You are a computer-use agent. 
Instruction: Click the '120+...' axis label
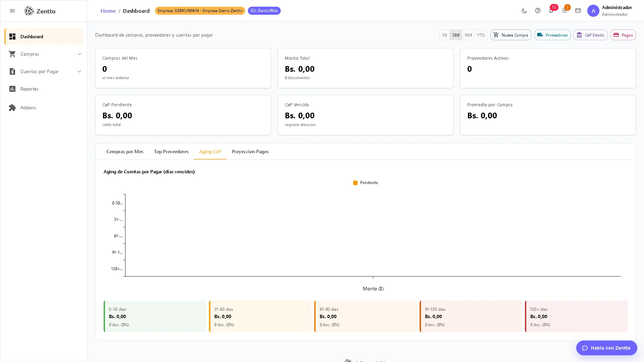pos(117,269)
